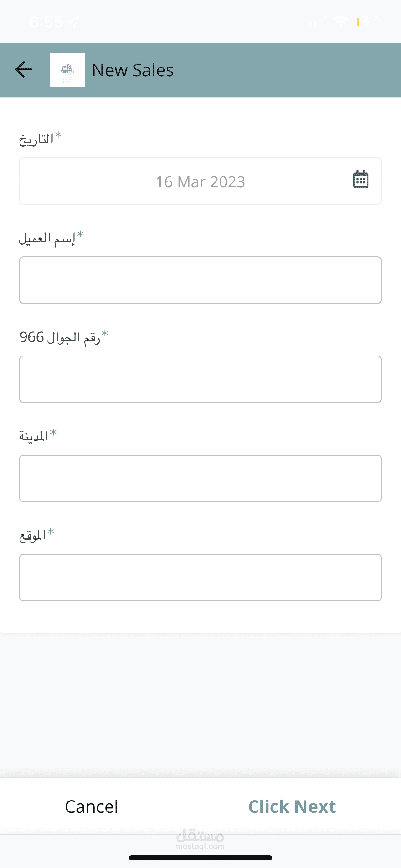Tap the cellular signal bars

(316, 23)
